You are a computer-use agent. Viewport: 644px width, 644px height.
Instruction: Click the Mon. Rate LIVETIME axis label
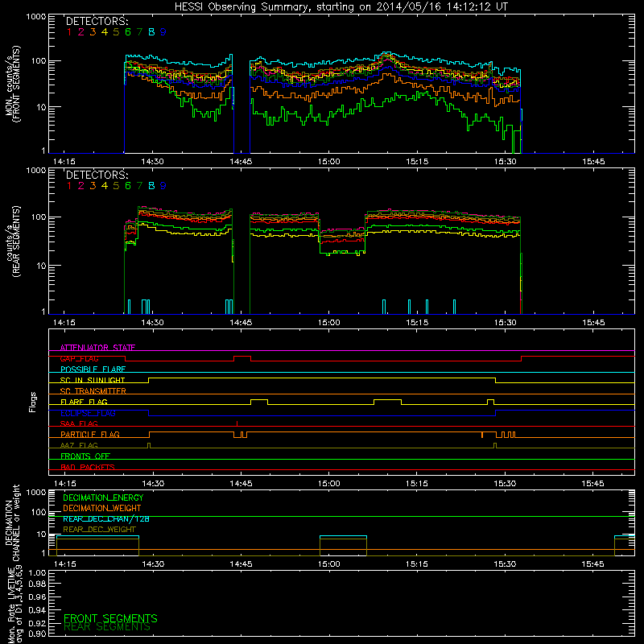click(x=15, y=606)
